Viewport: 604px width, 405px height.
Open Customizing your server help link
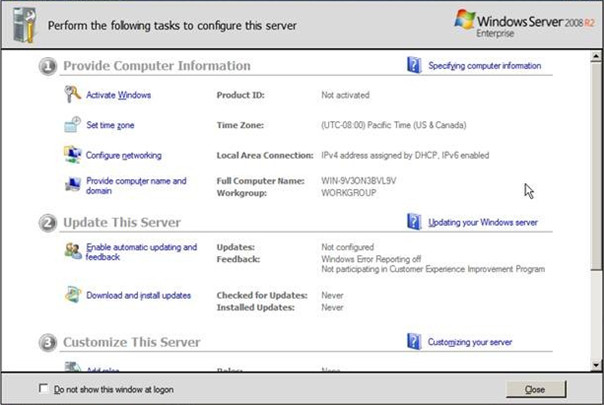[470, 342]
